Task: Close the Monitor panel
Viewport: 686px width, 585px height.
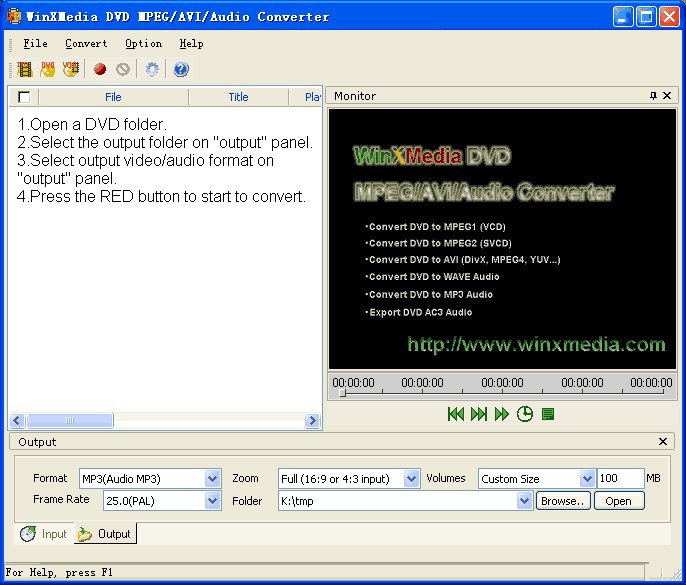Action: tap(667, 95)
